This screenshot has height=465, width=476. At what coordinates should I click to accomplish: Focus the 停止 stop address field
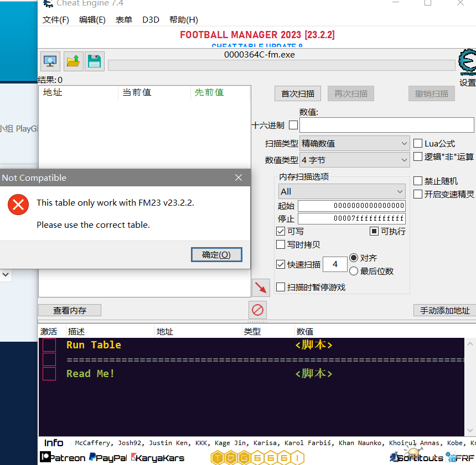pyautogui.click(x=351, y=218)
